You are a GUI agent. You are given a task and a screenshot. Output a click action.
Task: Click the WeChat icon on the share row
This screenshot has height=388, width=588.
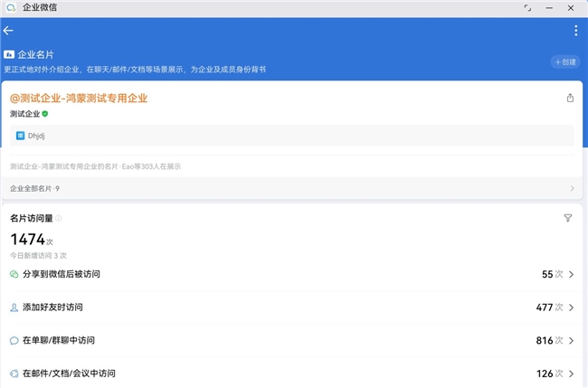coord(14,274)
